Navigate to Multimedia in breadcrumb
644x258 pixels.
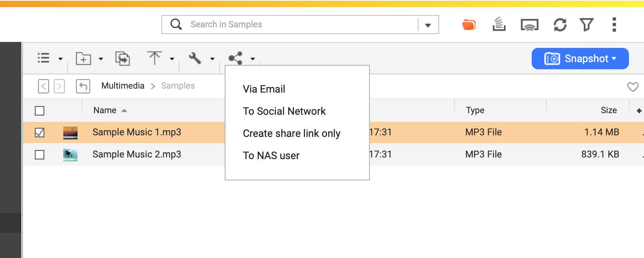tap(123, 86)
